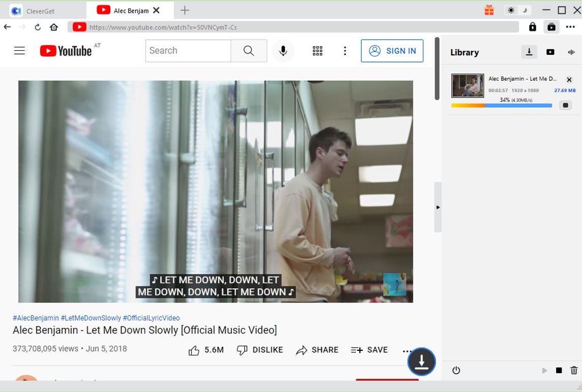
Task: Click the YouTube search input field
Action: 188,50
